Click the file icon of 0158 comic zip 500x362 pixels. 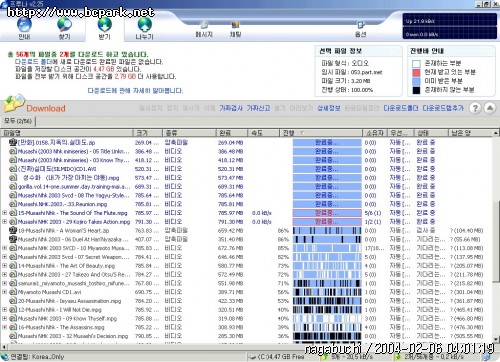[13, 142]
